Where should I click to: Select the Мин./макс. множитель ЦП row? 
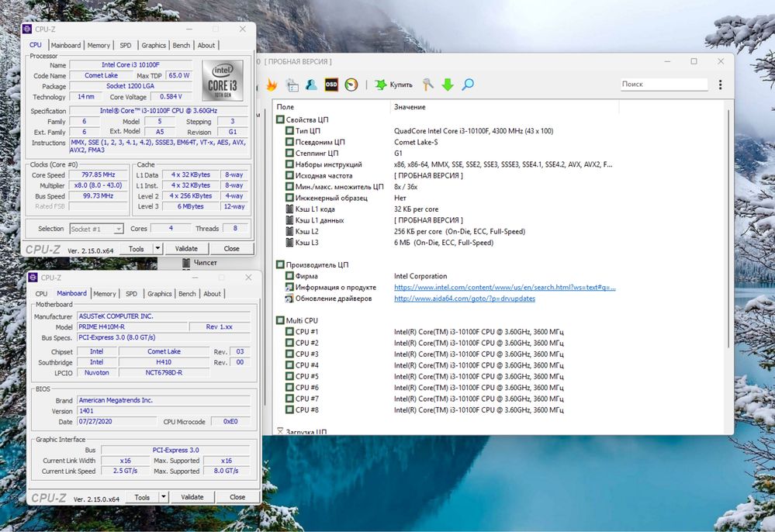[x=449, y=187]
